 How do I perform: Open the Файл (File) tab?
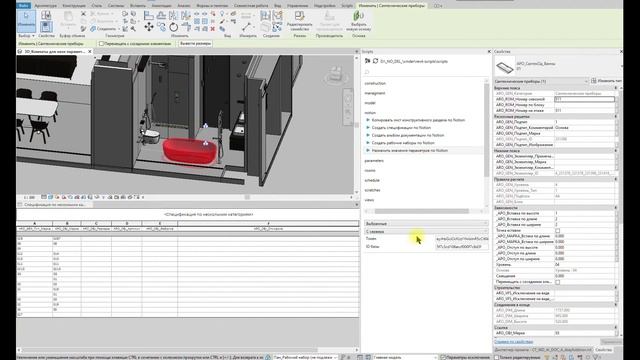coord(24,6)
